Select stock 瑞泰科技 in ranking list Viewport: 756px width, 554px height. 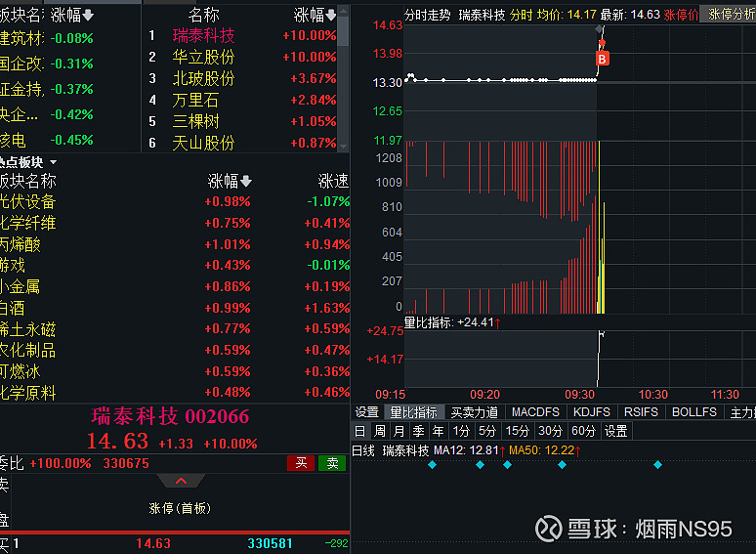pos(203,36)
